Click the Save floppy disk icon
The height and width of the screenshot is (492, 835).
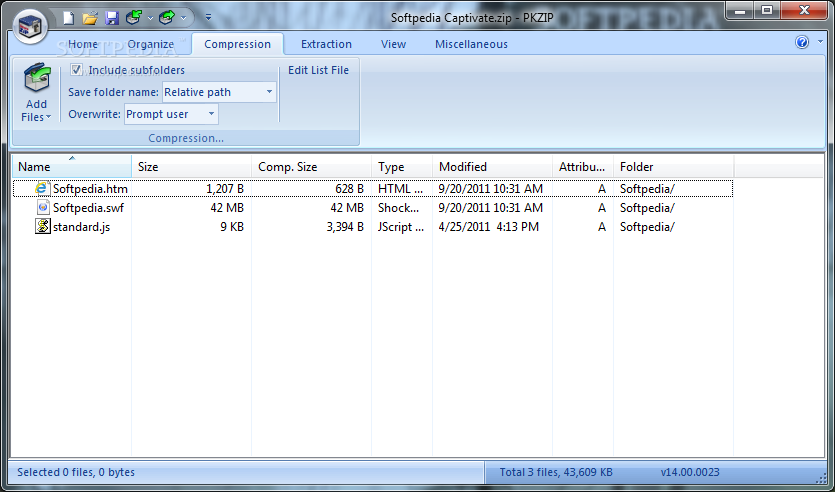[x=112, y=18]
